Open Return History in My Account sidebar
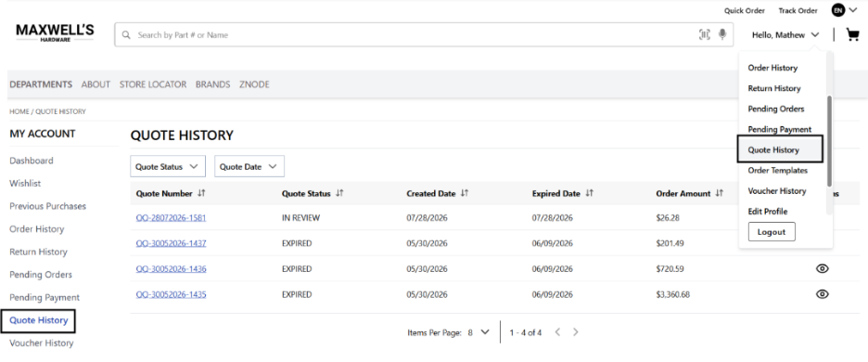 click(x=38, y=252)
